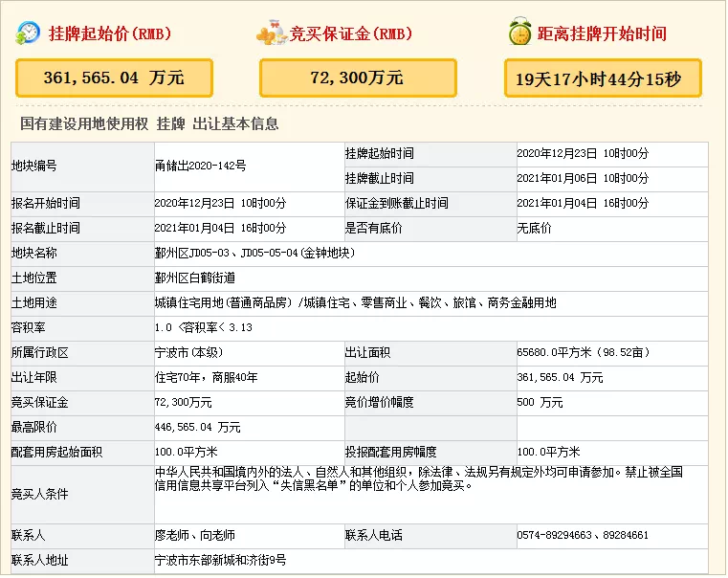The image size is (728, 578).
Task: Select the phone number 0574-89294663、89284661
Action: click(x=583, y=536)
